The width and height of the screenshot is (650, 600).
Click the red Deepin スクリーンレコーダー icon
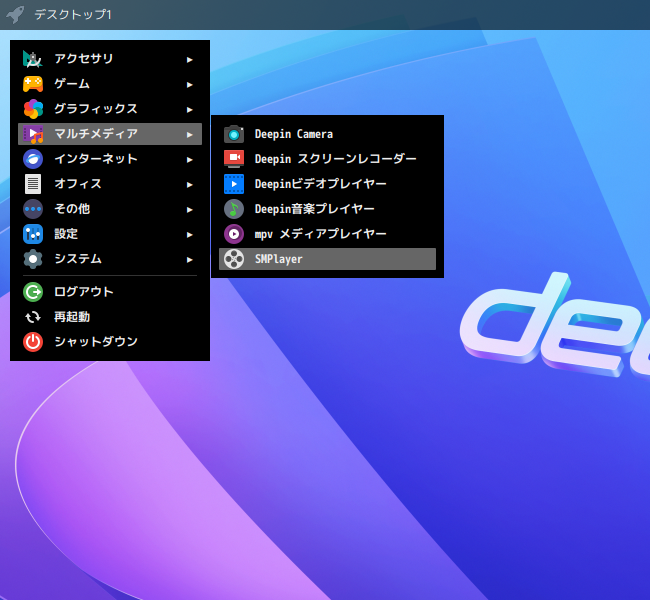[x=234, y=159]
